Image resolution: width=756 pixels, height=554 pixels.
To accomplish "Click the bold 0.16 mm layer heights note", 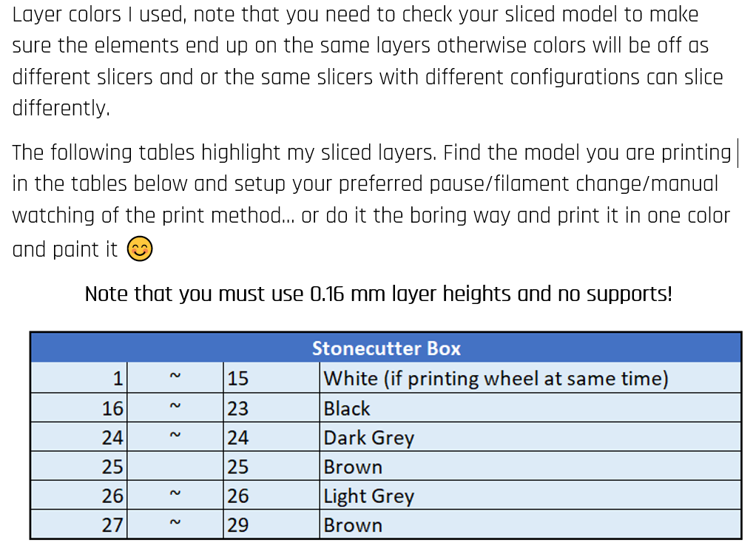I will (x=379, y=294).
